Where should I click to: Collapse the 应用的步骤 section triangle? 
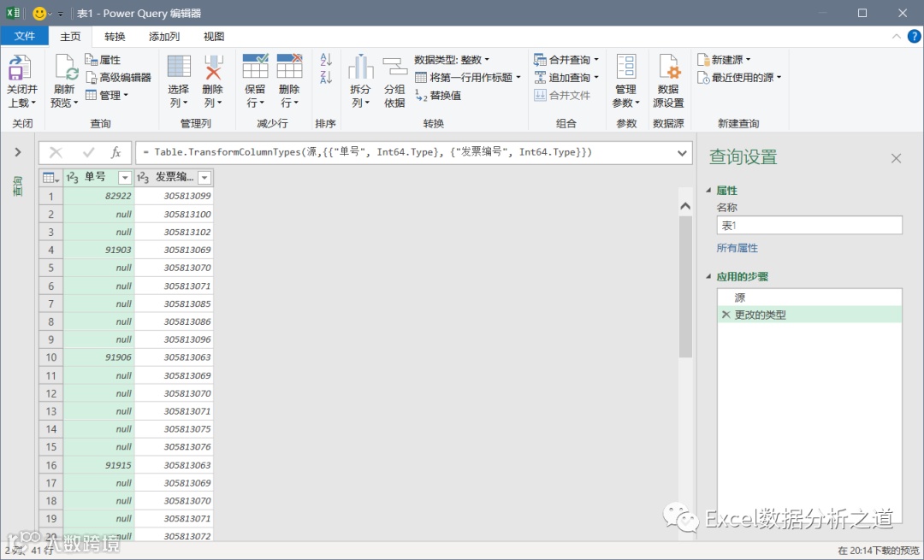[x=708, y=276]
